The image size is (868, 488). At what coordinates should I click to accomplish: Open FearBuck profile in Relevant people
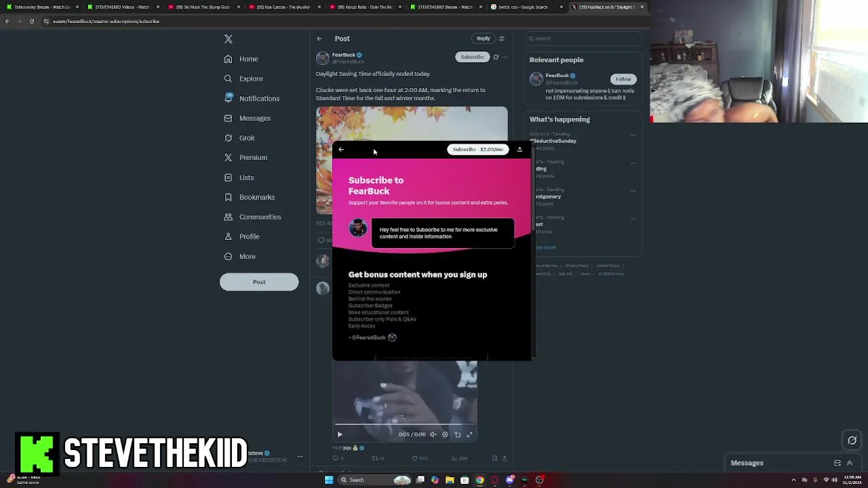pos(557,75)
